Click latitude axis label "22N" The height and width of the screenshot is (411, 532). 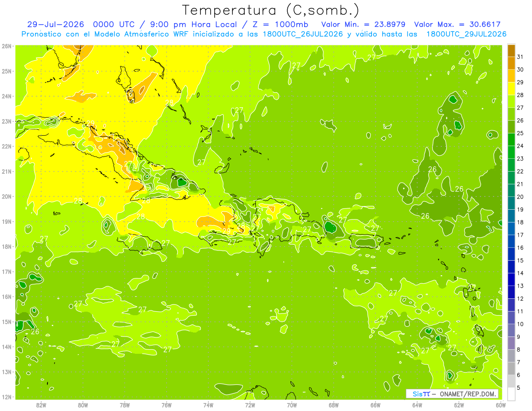pos(6,146)
